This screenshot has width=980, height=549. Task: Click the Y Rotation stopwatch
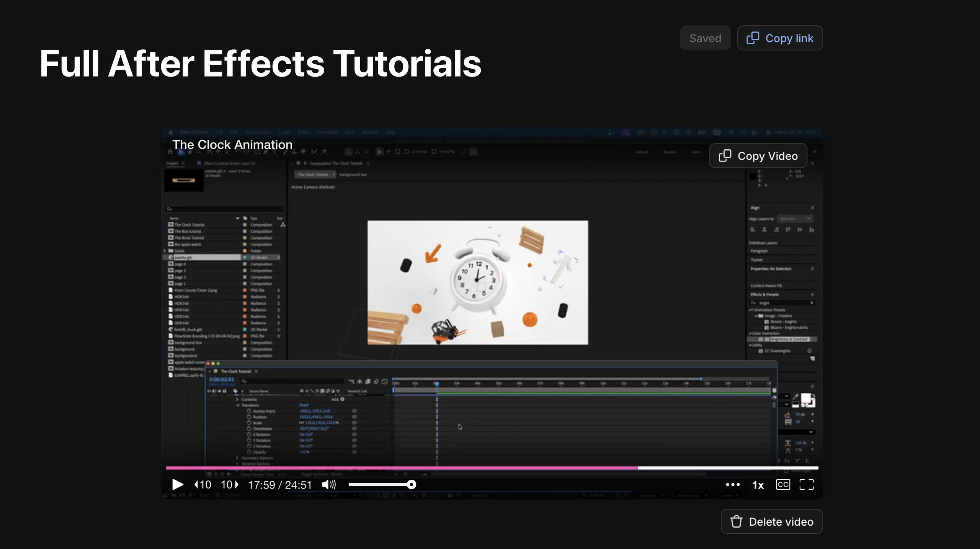pos(249,440)
